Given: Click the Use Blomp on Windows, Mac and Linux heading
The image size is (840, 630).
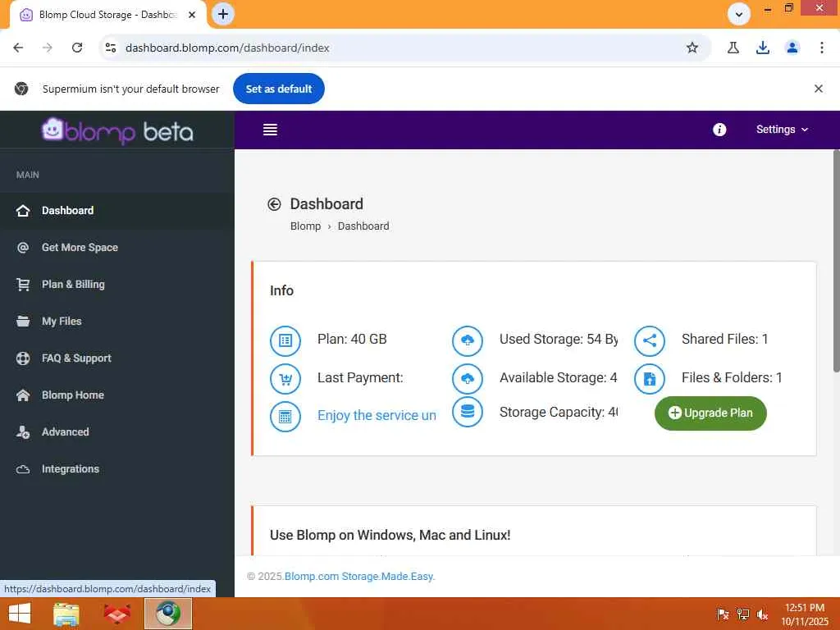Looking at the screenshot, I should [390, 535].
